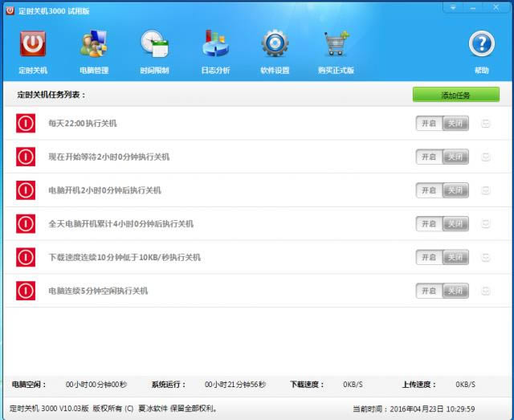This screenshot has height=420, width=514.
Task: Minimize the 定时关机3000 window
Action: (473, 7)
